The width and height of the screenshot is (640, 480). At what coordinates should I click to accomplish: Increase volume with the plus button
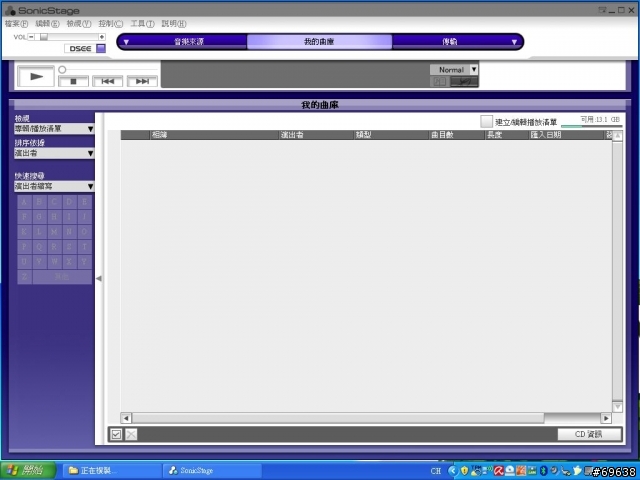click(x=102, y=37)
